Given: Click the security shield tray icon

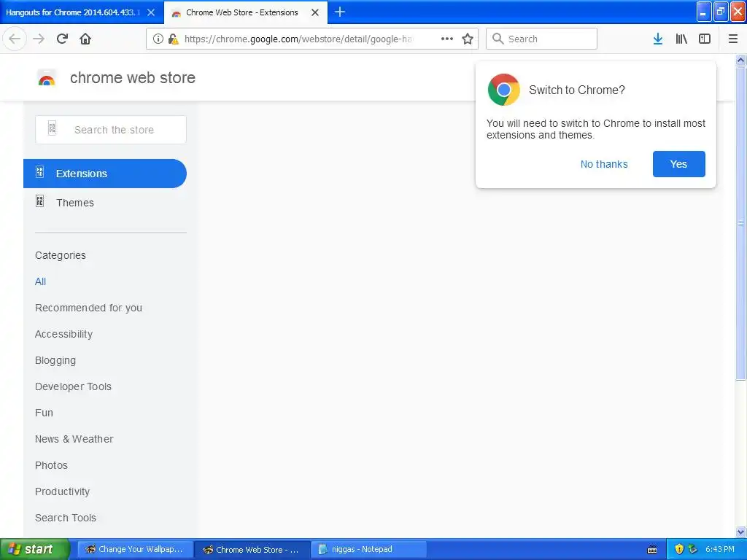Looking at the screenshot, I should (679, 549).
